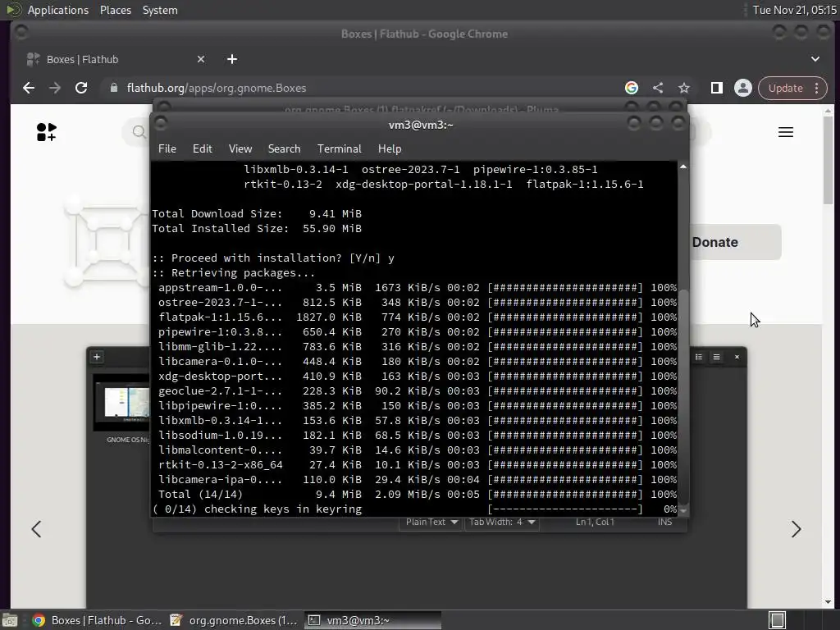840x630 pixels.
Task: Open Chrome side panel
Action: coord(716,88)
